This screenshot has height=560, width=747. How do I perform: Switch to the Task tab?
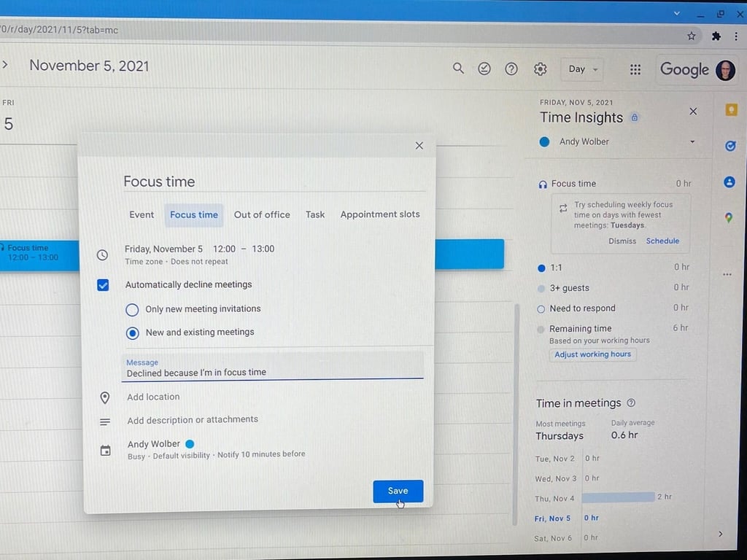coord(315,215)
